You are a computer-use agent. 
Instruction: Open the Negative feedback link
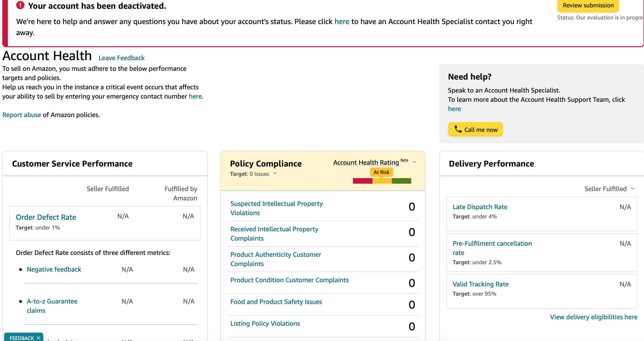54,269
